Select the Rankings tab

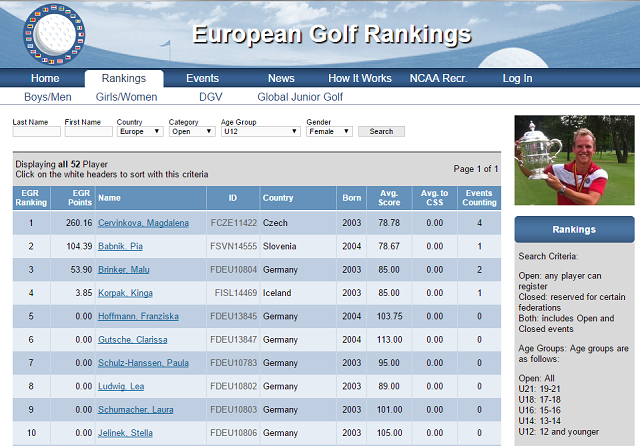pyautogui.click(x=124, y=78)
